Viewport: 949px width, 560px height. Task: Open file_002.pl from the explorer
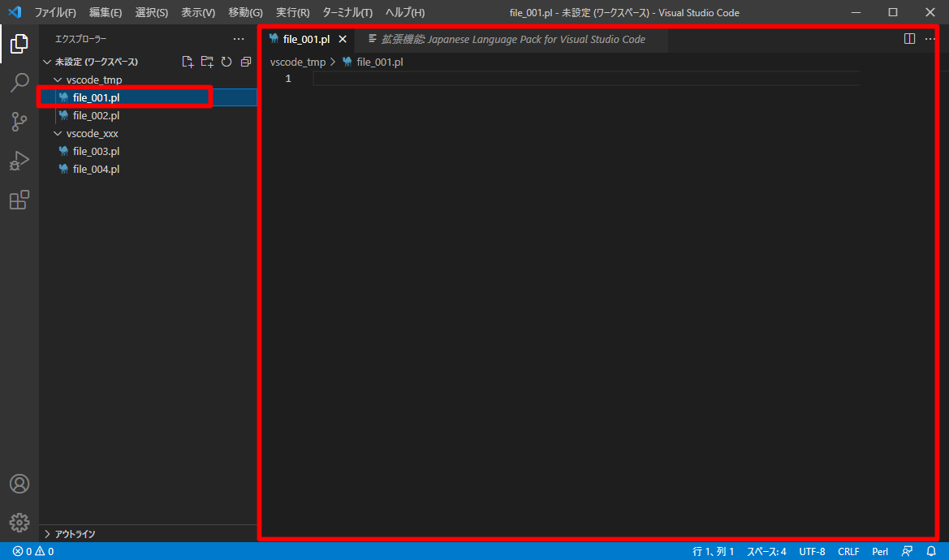pos(149,115)
